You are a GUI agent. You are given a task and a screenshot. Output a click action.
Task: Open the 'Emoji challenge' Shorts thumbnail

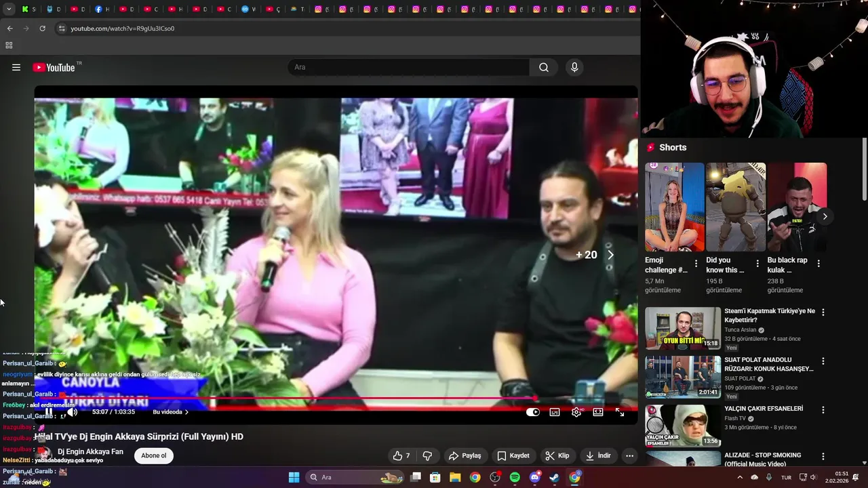coord(675,207)
